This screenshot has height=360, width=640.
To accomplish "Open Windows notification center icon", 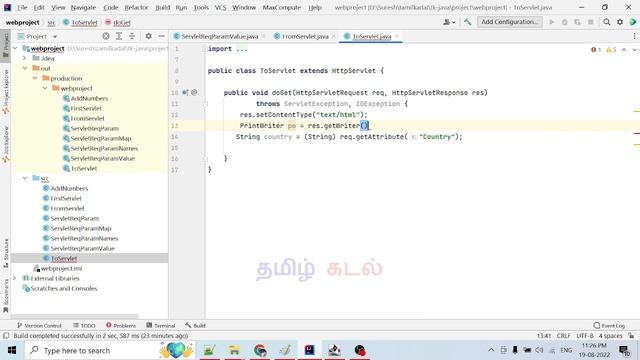I will [x=624, y=350].
